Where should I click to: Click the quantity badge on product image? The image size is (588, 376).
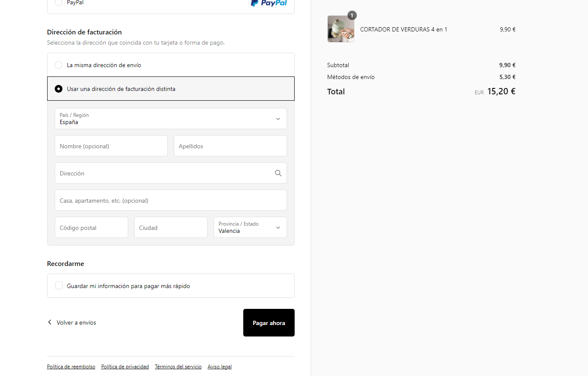[352, 15]
